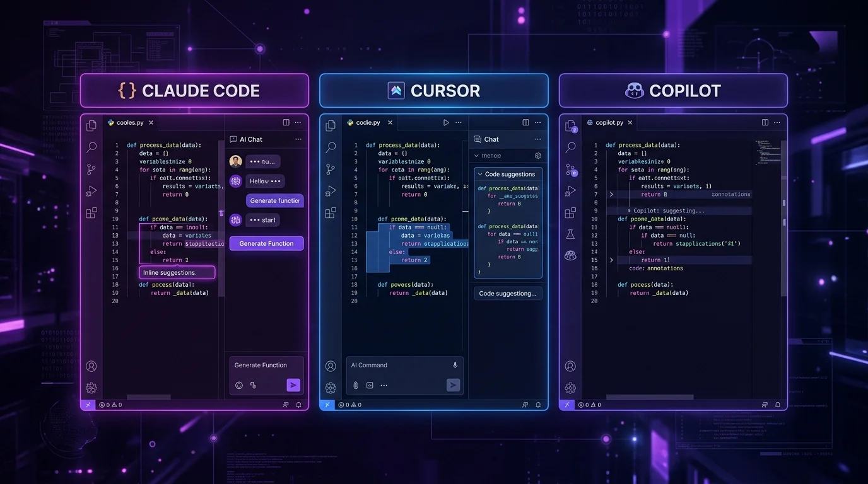Click the CURSOR header banner
This screenshot has width=868, height=484.
coord(434,90)
